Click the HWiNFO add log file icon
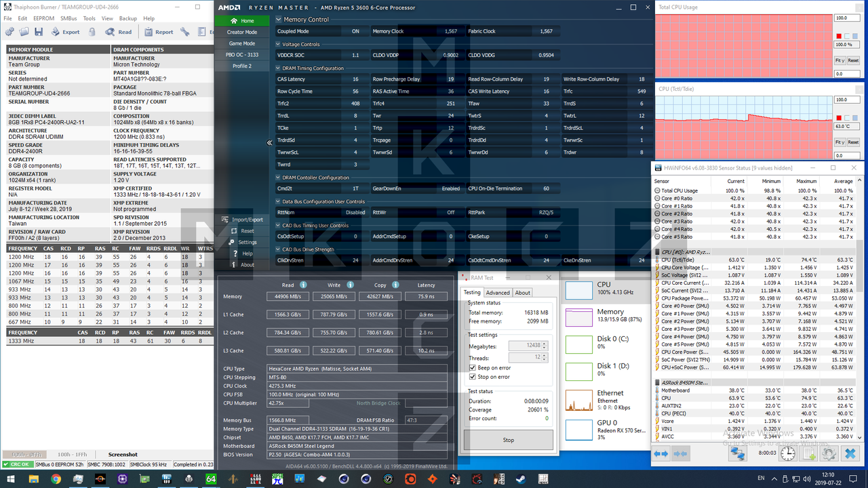This screenshot has width=868, height=488. [808, 453]
